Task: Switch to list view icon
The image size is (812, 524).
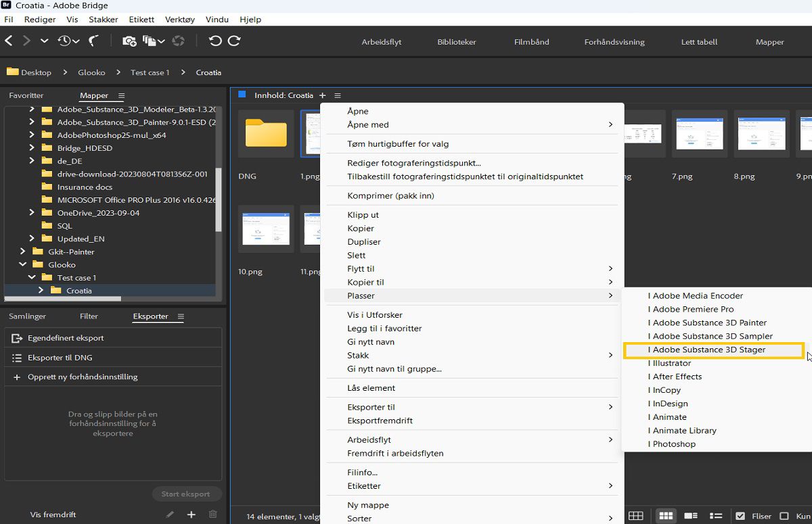Action: click(716, 516)
